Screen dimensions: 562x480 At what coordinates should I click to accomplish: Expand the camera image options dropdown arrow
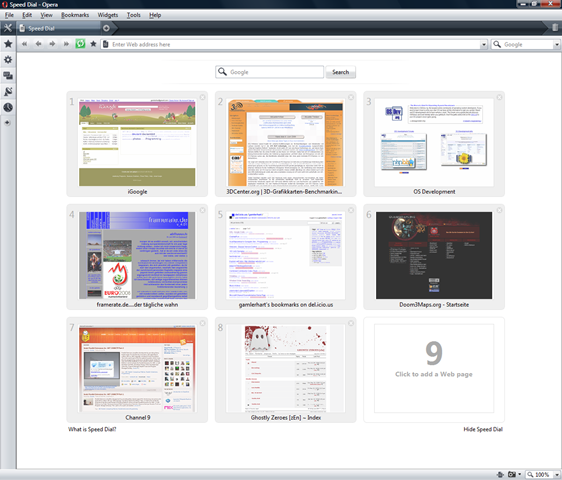coord(520,474)
